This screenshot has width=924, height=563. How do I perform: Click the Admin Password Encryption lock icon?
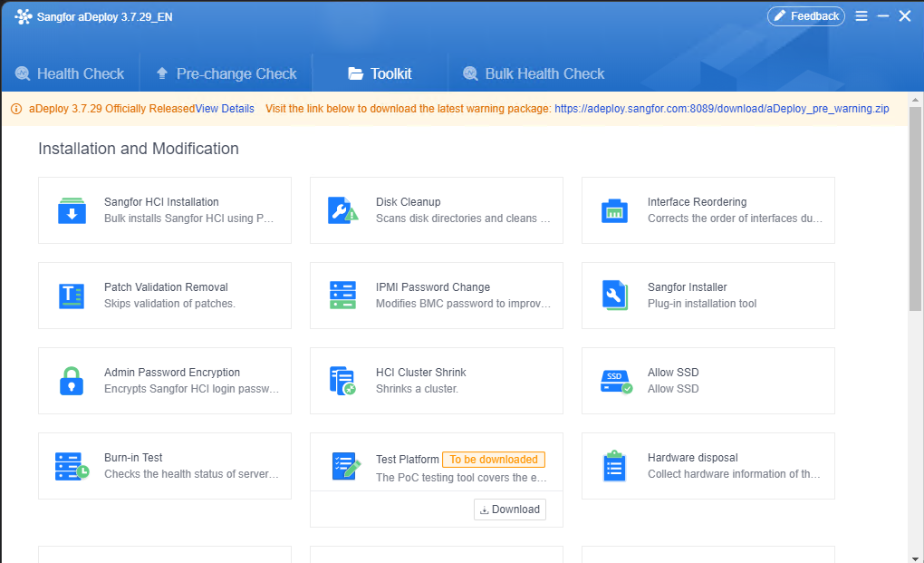[72, 381]
